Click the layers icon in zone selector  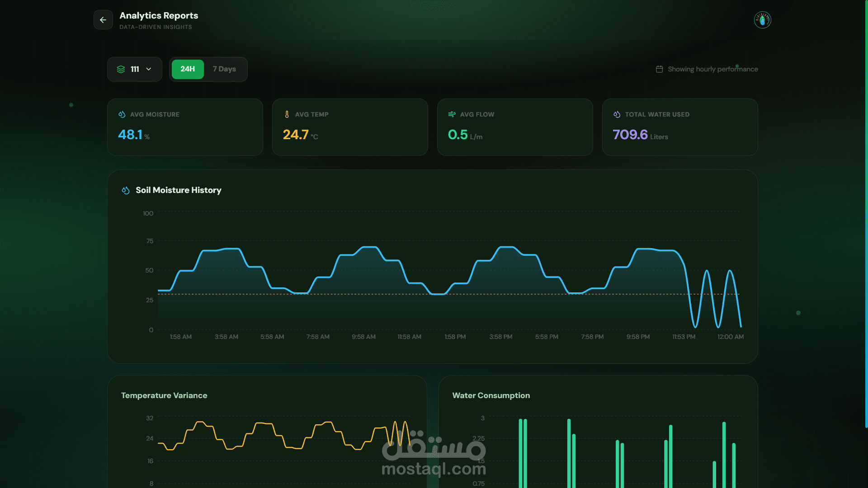click(x=121, y=69)
